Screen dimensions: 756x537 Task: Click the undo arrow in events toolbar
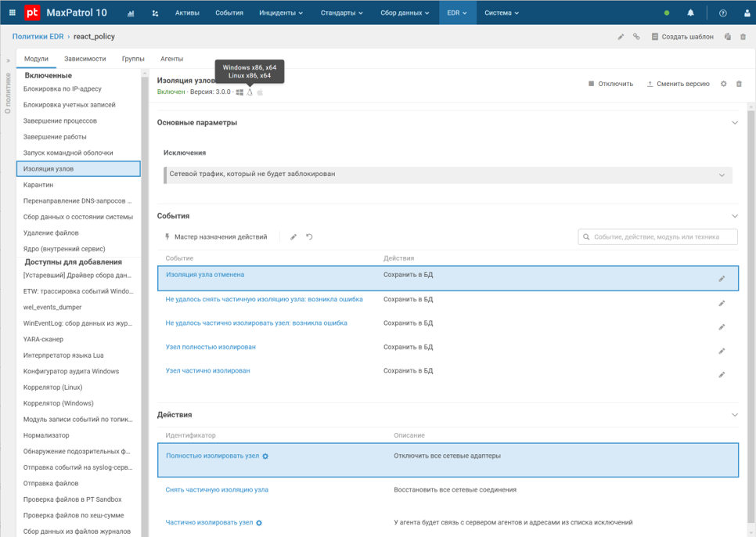(x=310, y=236)
